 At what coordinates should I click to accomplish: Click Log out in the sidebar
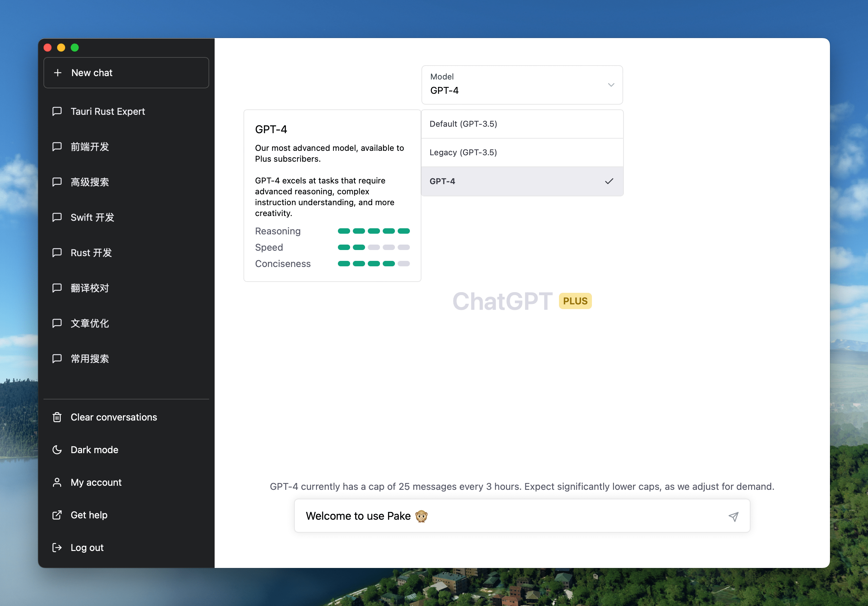[x=87, y=547]
